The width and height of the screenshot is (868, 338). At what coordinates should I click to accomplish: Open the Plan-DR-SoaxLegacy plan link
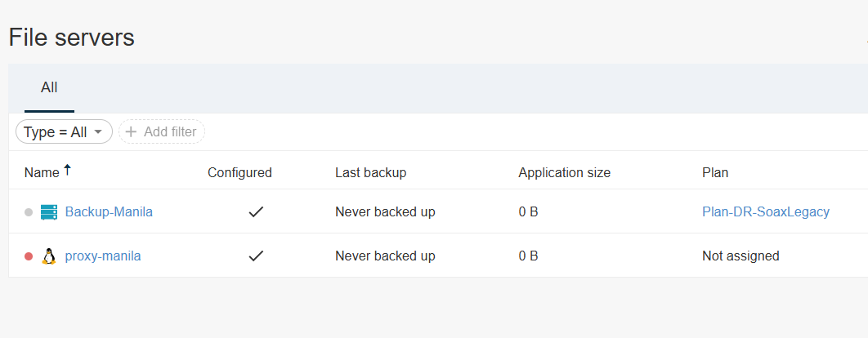click(766, 212)
